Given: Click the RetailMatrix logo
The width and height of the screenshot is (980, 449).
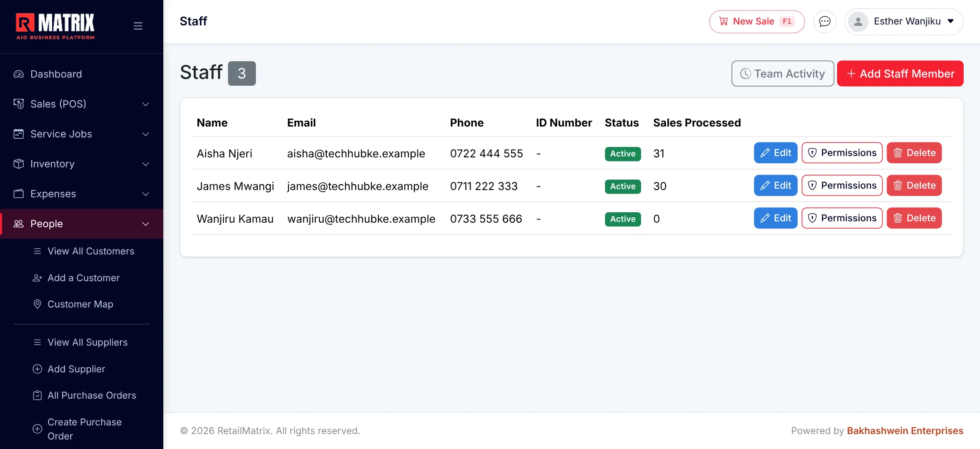Looking at the screenshot, I should pyautogui.click(x=55, y=26).
